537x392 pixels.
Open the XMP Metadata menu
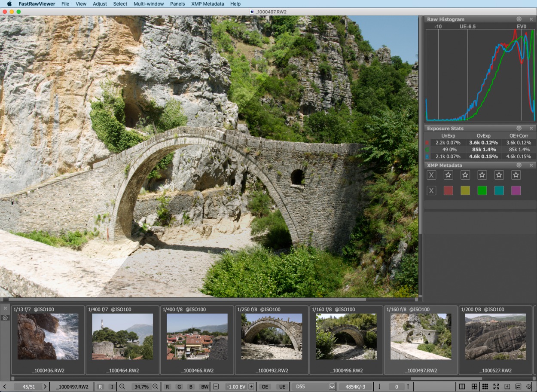[207, 4]
